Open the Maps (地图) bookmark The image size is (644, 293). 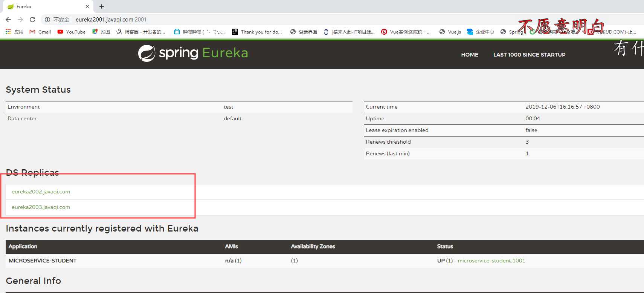tap(101, 32)
